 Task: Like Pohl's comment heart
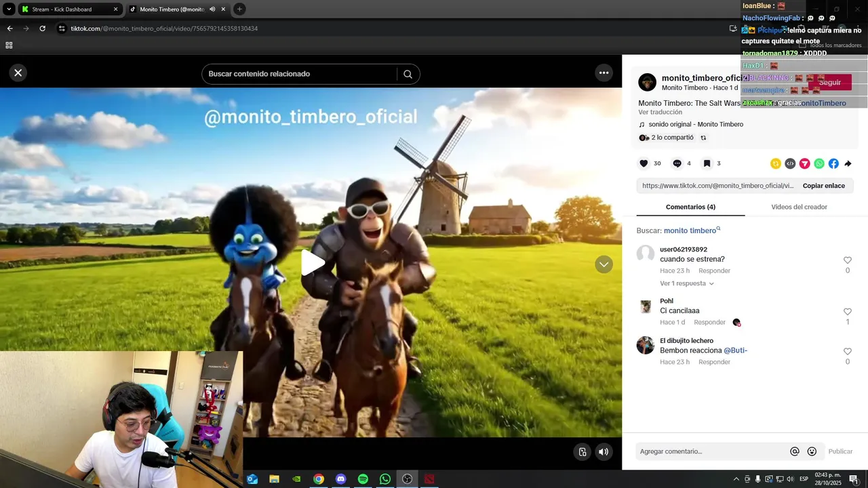coord(847,312)
